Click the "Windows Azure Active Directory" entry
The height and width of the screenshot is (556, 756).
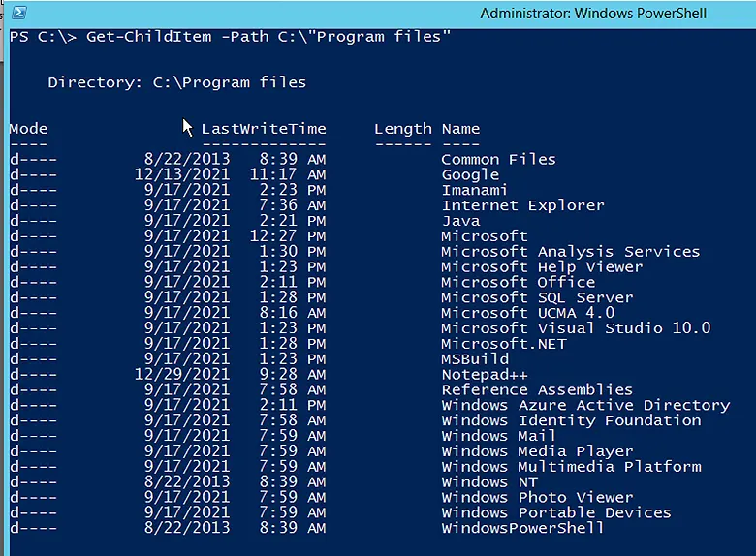point(585,405)
